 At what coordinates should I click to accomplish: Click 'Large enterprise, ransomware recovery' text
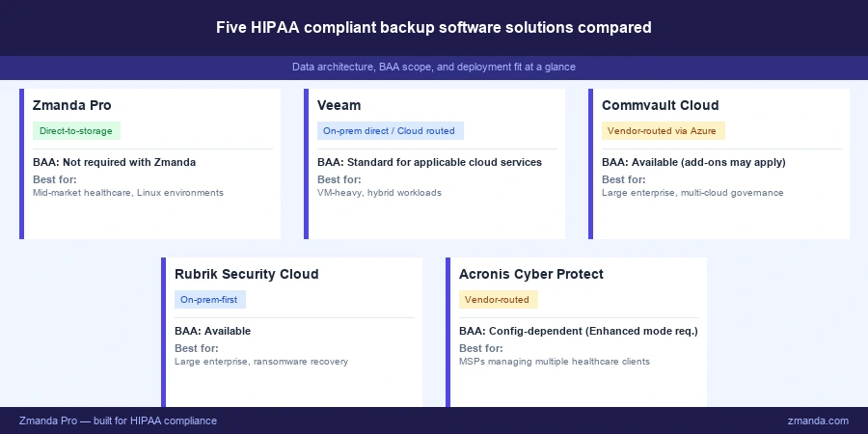[261, 362]
